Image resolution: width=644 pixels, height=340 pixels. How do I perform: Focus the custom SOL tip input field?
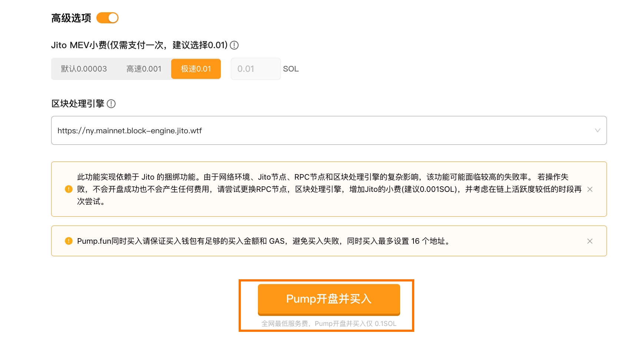pyautogui.click(x=255, y=69)
